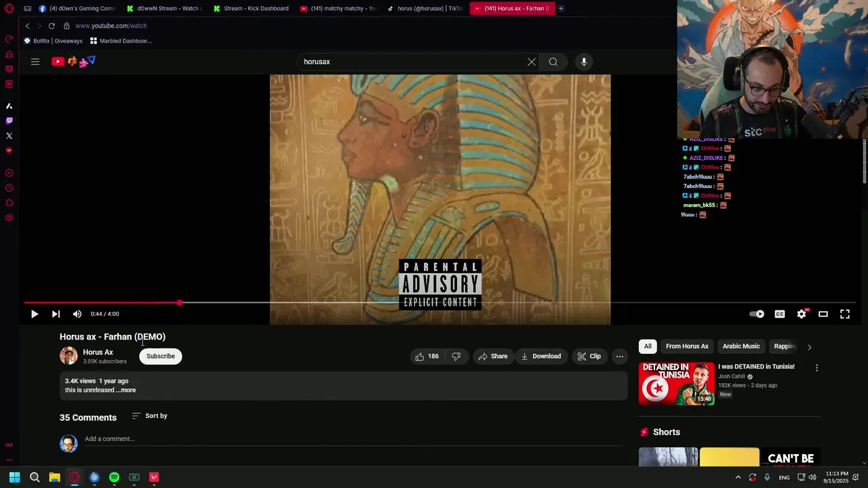Open Twitch in Opera sidebar

tap(9, 121)
